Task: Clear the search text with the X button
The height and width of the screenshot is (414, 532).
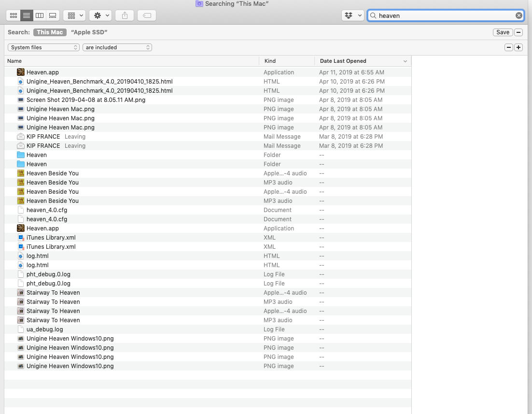Action: [519, 15]
